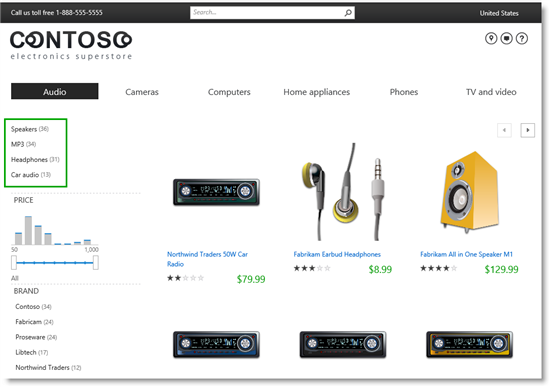Click the blue car radio thumbnail
This screenshot has width=550, height=387.
click(x=216, y=344)
